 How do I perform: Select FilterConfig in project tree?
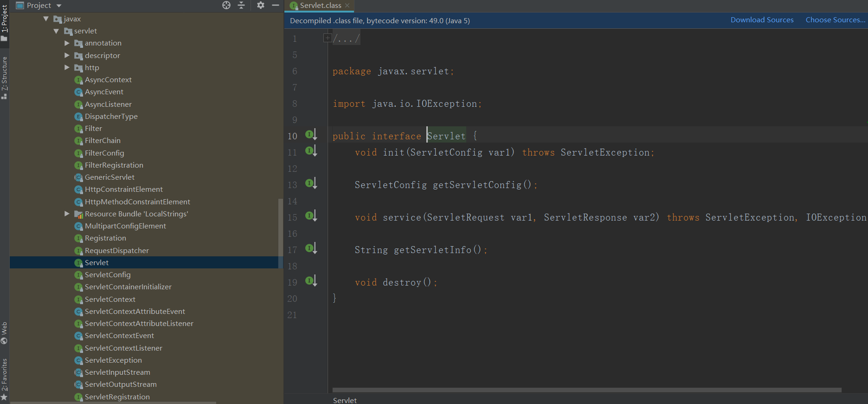tap(104, 153)
